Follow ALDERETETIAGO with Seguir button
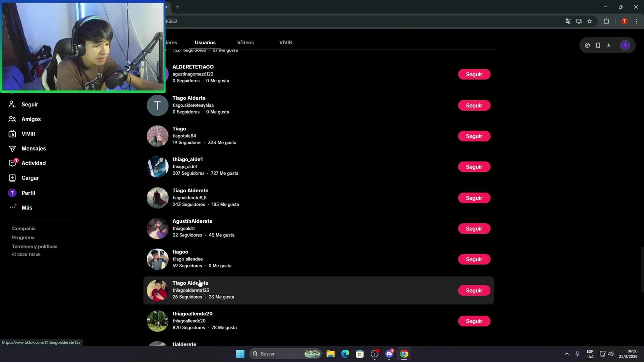 click(474, 74)
